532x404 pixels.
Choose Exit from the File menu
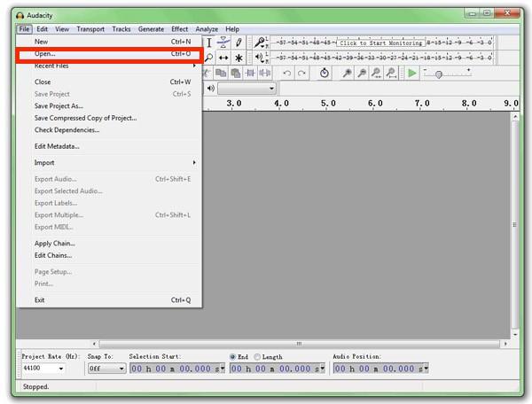tap(109, 300)
